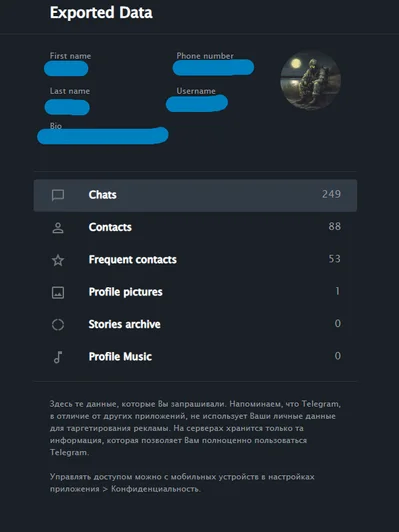Open Profile Music section

(x=195, y=357)
